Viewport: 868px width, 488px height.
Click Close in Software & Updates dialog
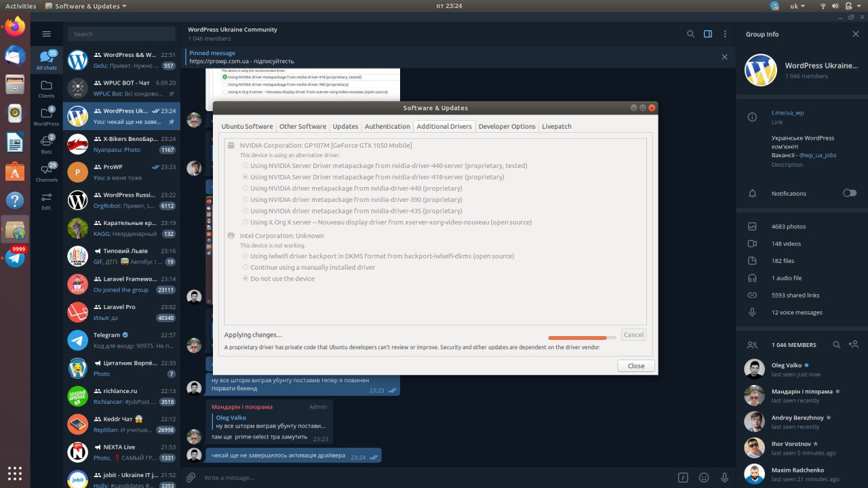tap(636, 365)
